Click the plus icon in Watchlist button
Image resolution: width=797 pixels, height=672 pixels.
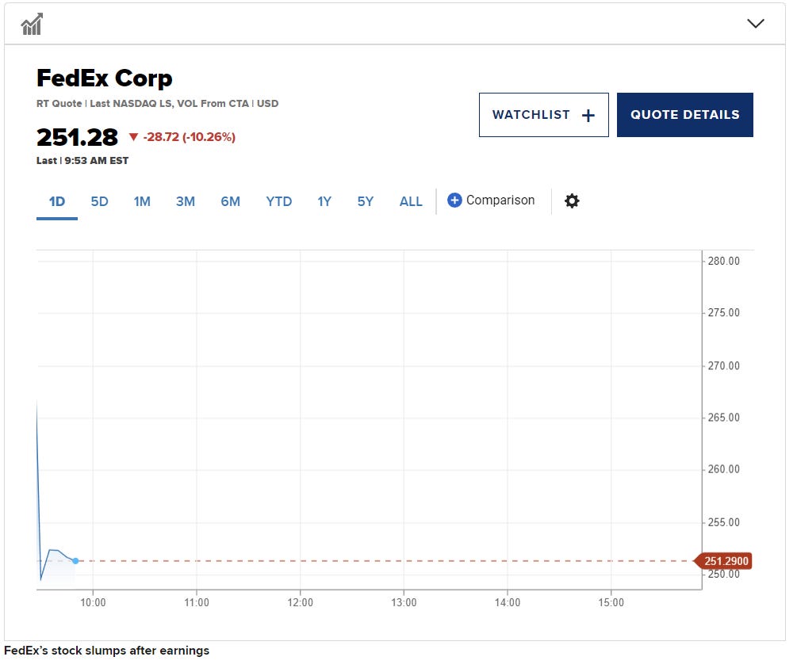pyautogui.click(x=588, y=116)
